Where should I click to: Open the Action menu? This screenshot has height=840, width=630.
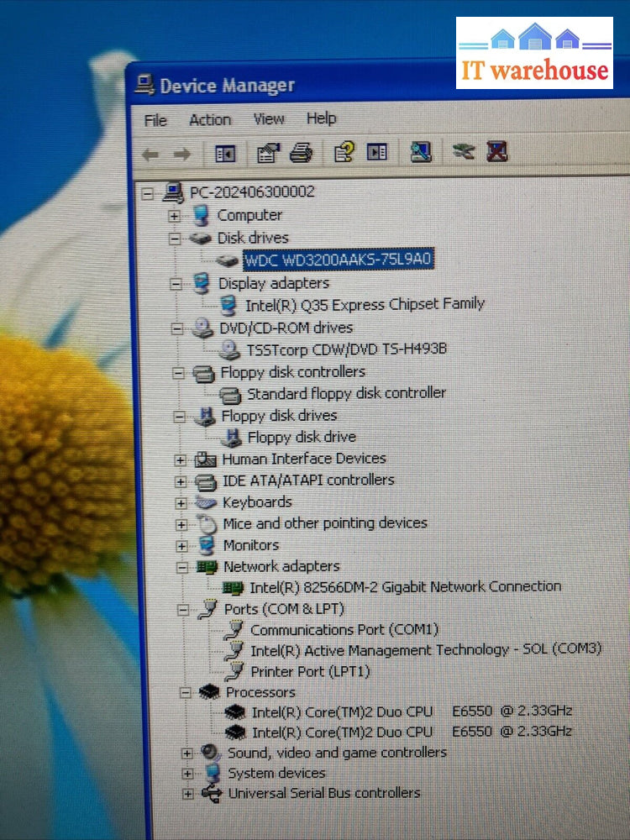pyautogui.click(x=210, y=120)
